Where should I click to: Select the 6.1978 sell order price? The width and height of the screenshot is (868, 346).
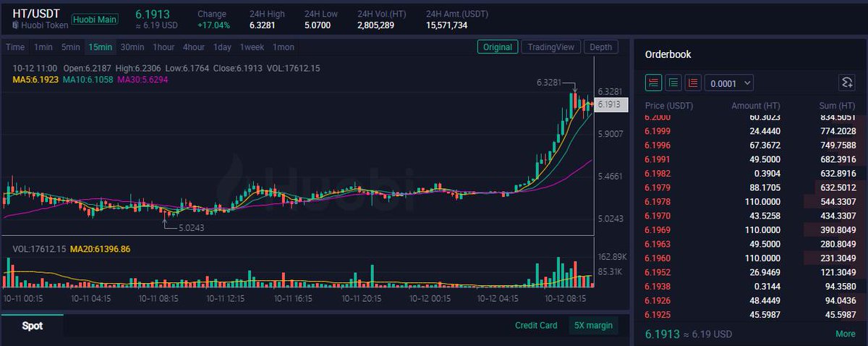657,202
